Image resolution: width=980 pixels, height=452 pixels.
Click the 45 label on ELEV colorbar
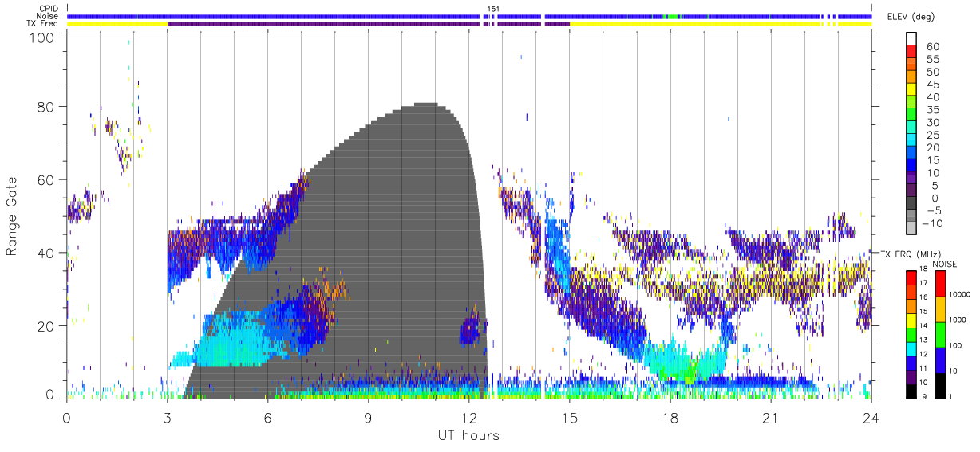pos(931,85)
